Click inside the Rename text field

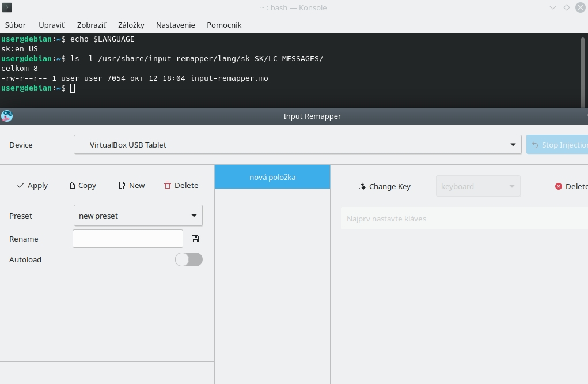[x=127, y=238]
